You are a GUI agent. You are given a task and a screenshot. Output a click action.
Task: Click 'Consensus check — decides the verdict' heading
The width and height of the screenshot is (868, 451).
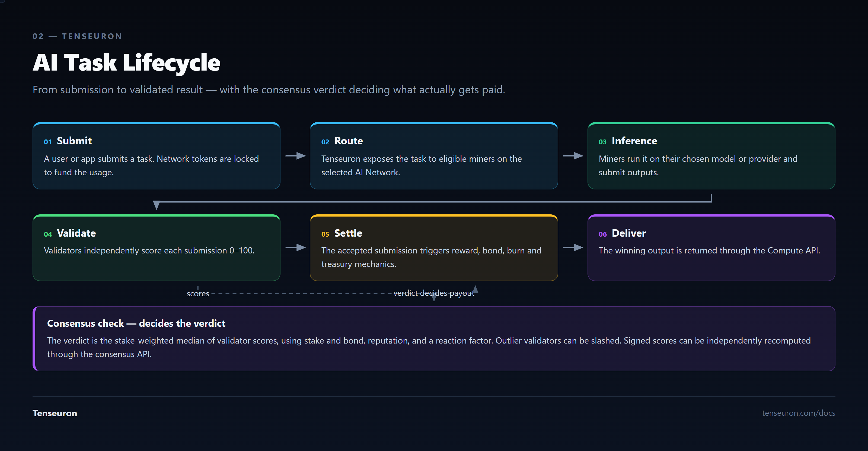coord(136,323)
